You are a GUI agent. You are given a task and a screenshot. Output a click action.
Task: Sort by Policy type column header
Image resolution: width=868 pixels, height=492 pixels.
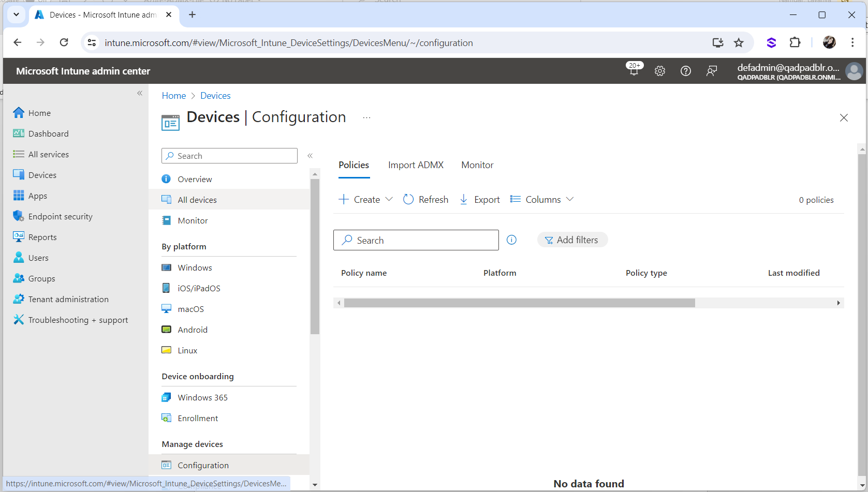tap(646, 273)
